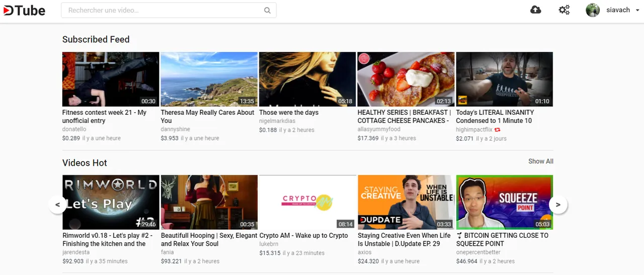Open title BITCOIN GETTING CLOSE TO SQUEEZE
This screenshot has height=275, width=644.
502,239
